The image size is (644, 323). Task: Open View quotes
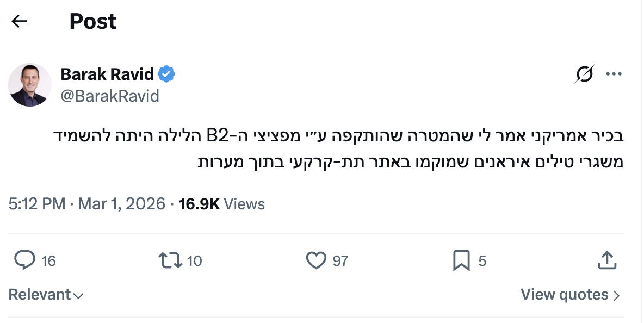[570, 295]
